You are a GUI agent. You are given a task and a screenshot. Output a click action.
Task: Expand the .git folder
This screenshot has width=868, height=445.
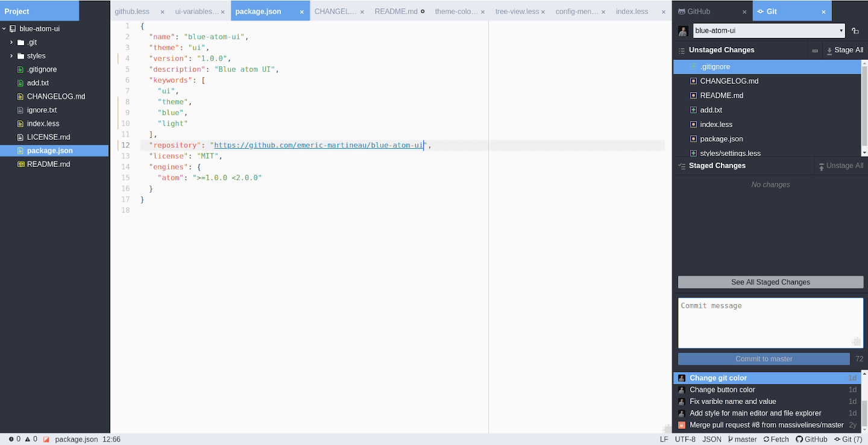11,42
